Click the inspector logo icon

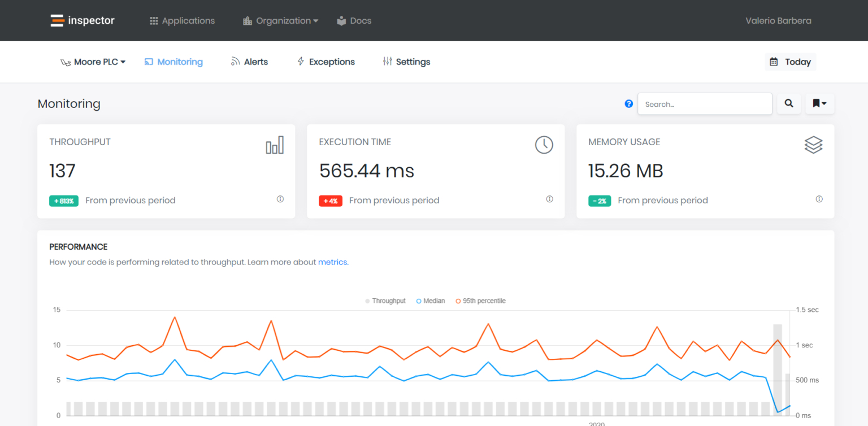57,21
